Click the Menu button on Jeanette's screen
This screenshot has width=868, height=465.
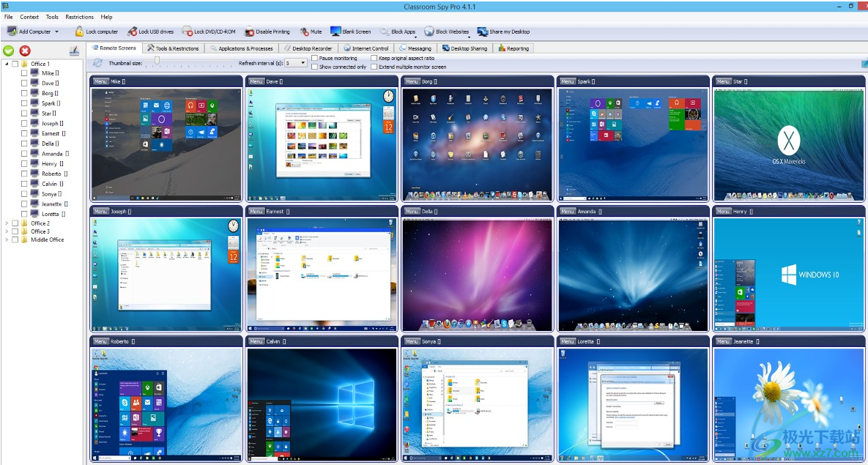[x=723, y=341]
